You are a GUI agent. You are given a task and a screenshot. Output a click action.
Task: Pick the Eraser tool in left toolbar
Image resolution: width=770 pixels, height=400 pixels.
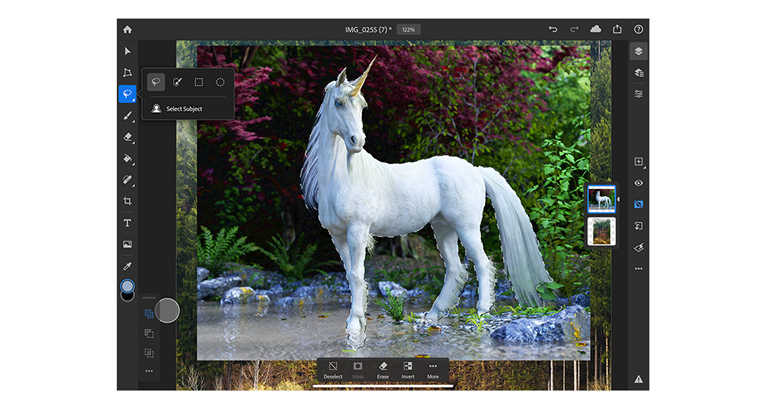(x=128, y=137)
